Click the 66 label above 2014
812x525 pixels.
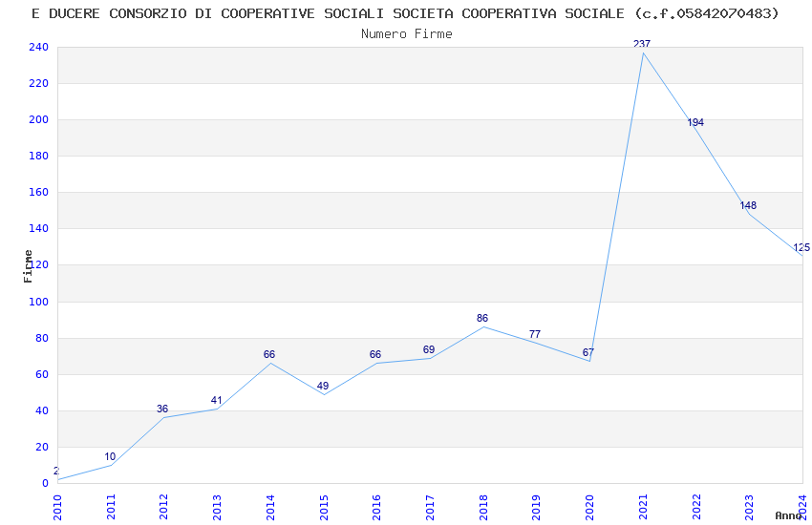tap(269, 354)
